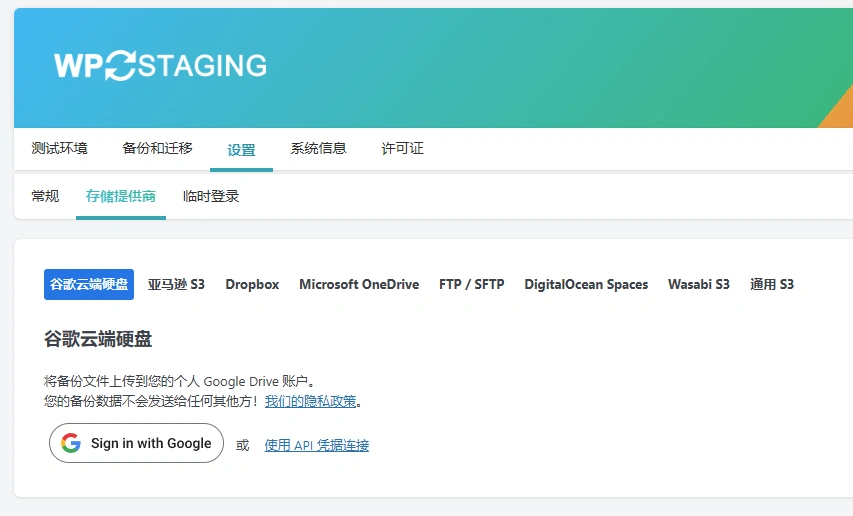Choose the DigitalOcean Spaces provider

(x=586, y=284)
